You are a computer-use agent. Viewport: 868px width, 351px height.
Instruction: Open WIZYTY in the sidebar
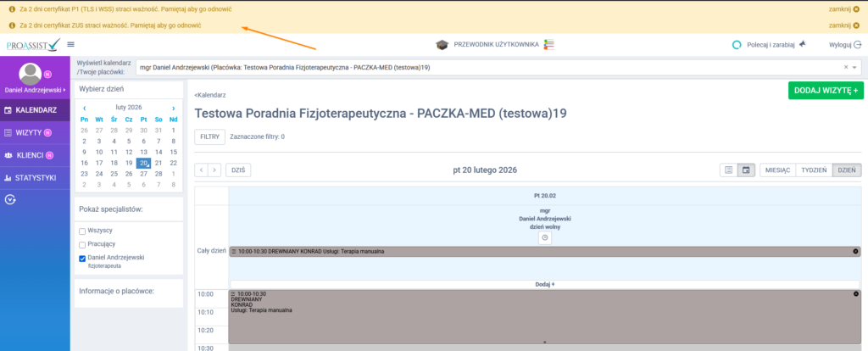pos(32,132)
